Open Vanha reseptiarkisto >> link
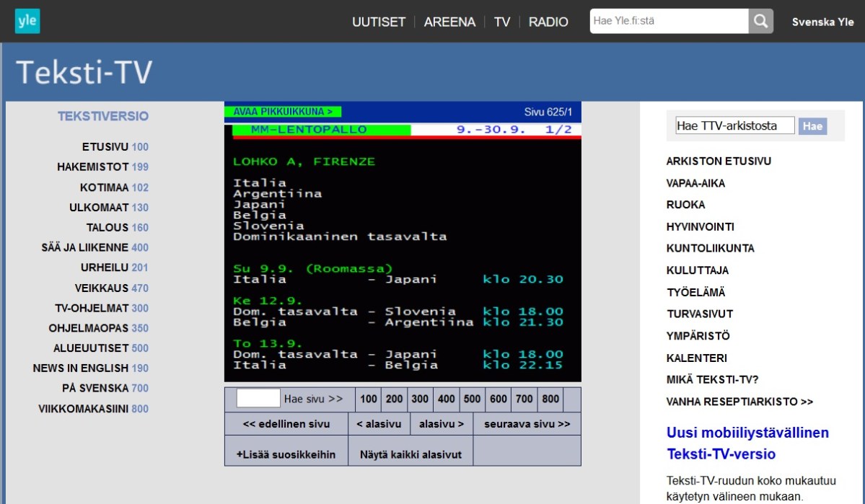The image size is (865, 504). pos(739,402)
